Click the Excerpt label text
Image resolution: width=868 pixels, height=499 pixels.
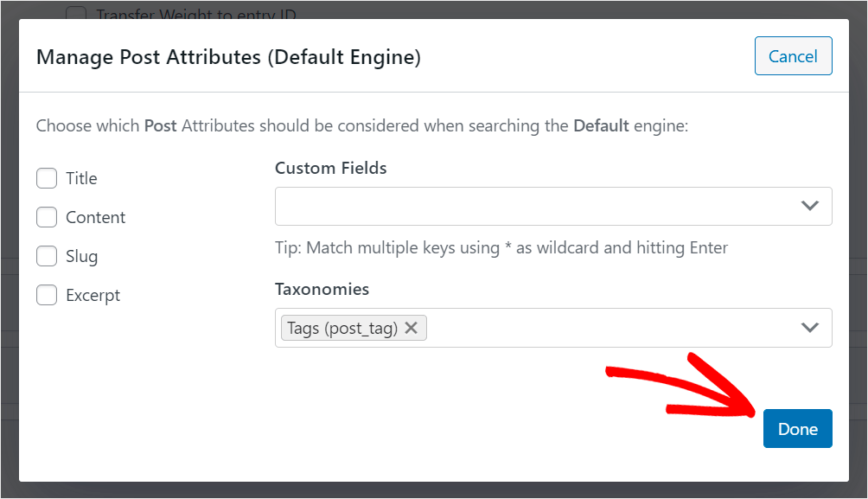pyautogui.click(x=93, y=295)
